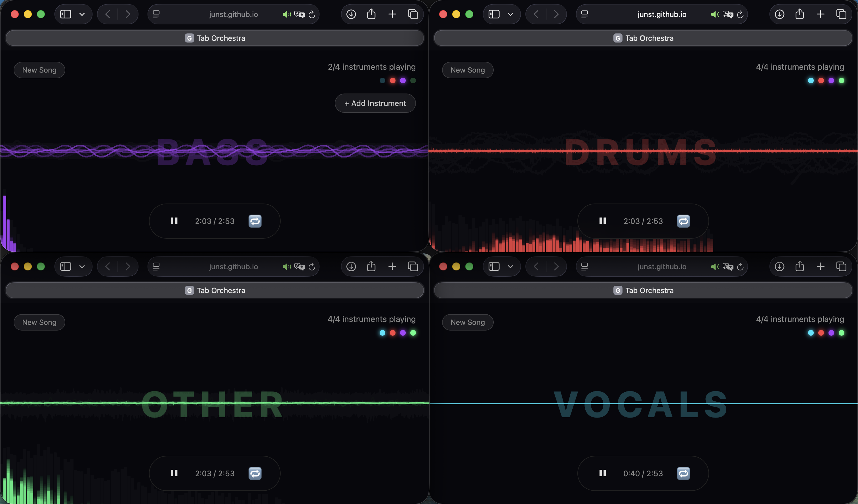Reload page in the Other window

point(312,267)
